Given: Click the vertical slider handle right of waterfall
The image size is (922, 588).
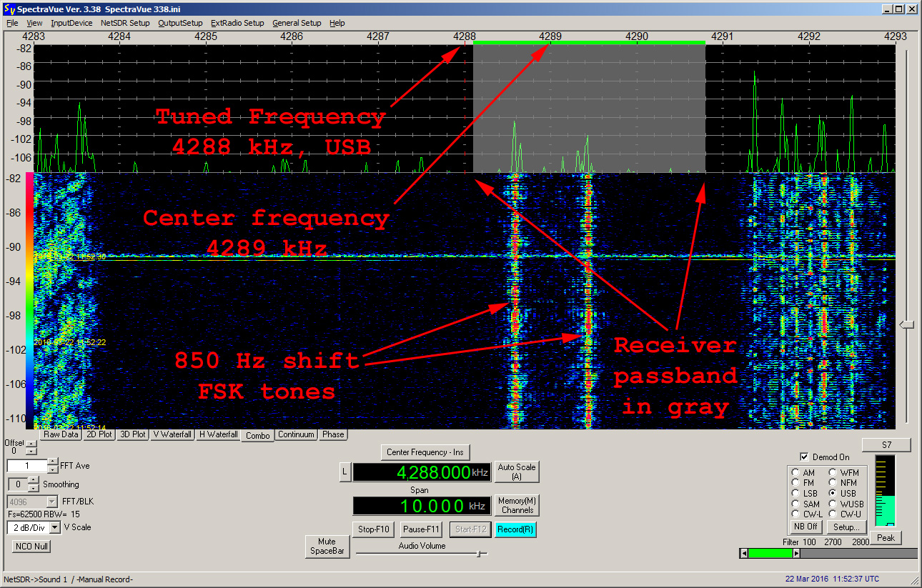Looking at the screenshot, I should pyautogui.click(x=906, y=325).
